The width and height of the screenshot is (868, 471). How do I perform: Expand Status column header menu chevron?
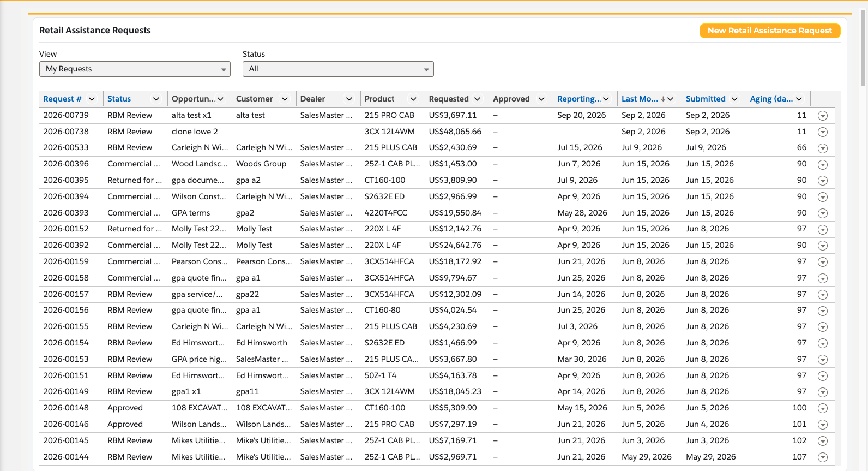point(156,99)
